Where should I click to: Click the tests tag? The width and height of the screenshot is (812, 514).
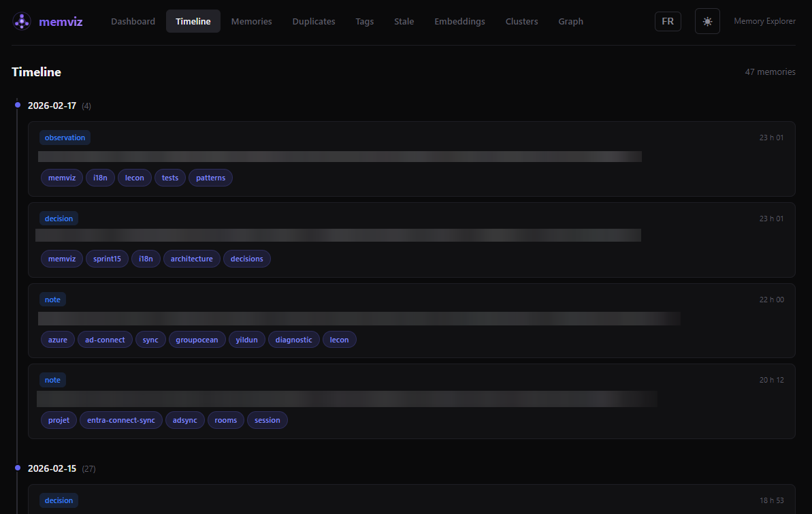(x=170, y=178)
